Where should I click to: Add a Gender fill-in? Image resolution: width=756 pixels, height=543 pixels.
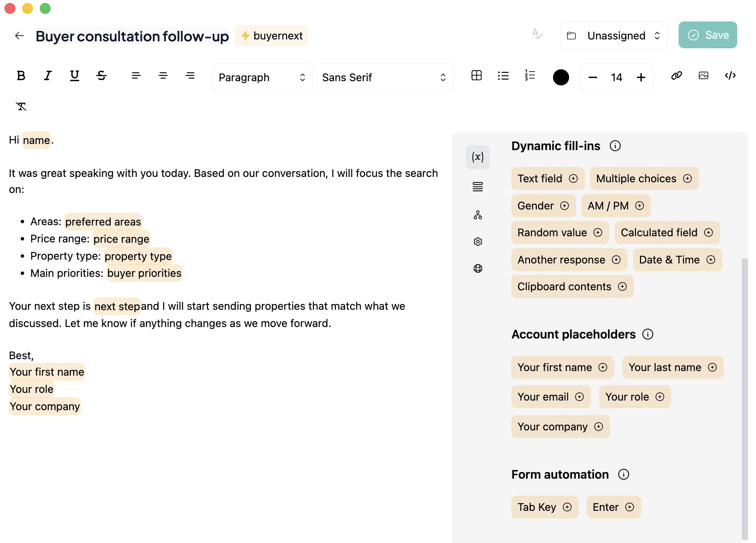pos(543,206)
